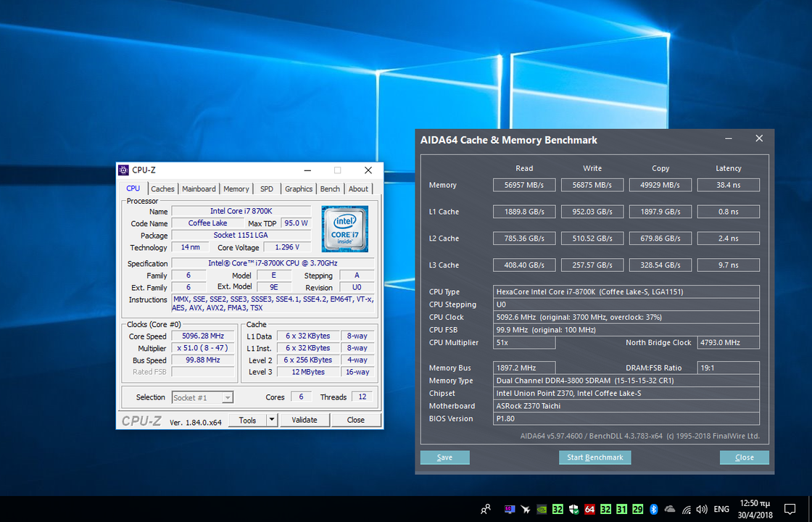
Task: Click the green 31 temperature tray icon
Action: tap(622, 509)
